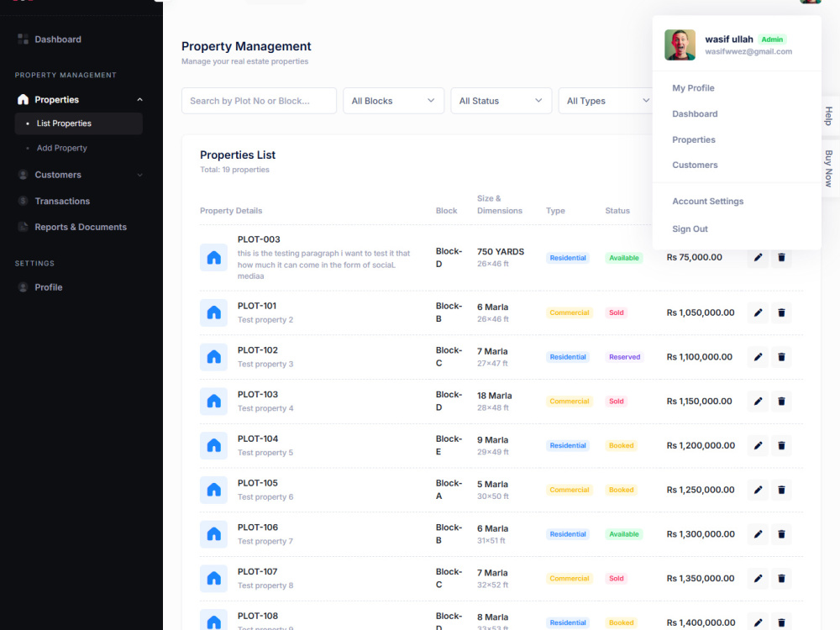Select List Properties in the sidebar
This screenshot has width=840, height=630.
pos(79,123)
